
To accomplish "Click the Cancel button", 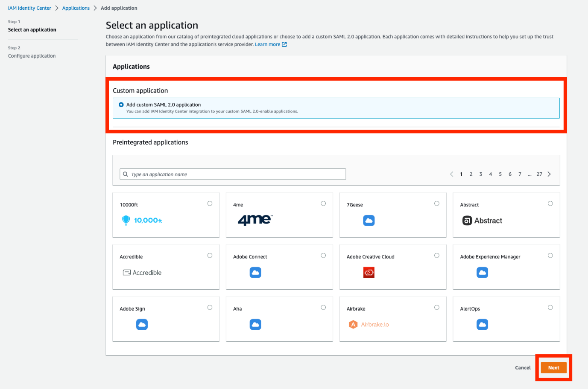I will click(523, 368).
